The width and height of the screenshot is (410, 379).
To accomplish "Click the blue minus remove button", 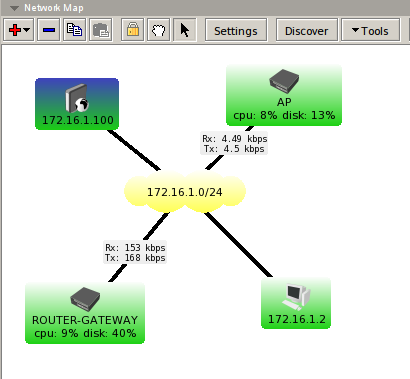I will coord(49,30).
